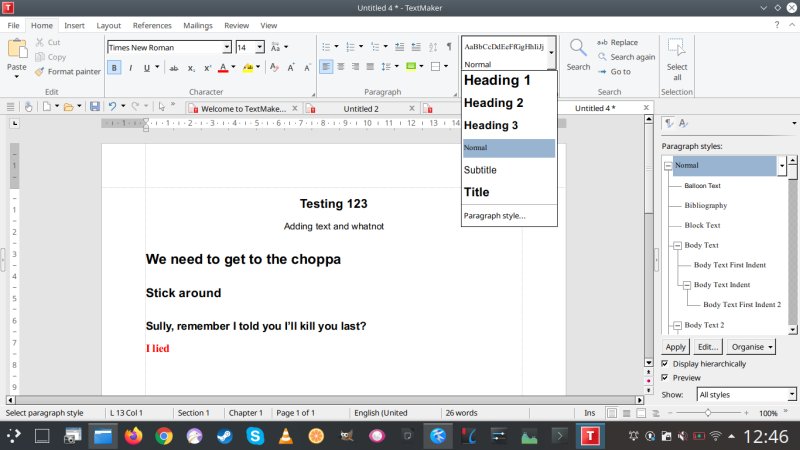Click the Save icon in quick toolbar
The image size is (800, 450).
coord(94,106)
